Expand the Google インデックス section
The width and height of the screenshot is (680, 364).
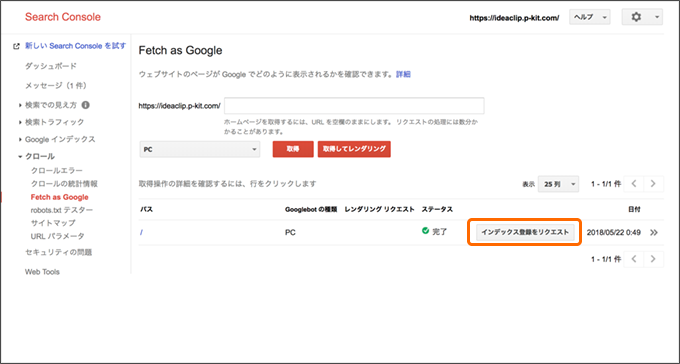[20, 139]
